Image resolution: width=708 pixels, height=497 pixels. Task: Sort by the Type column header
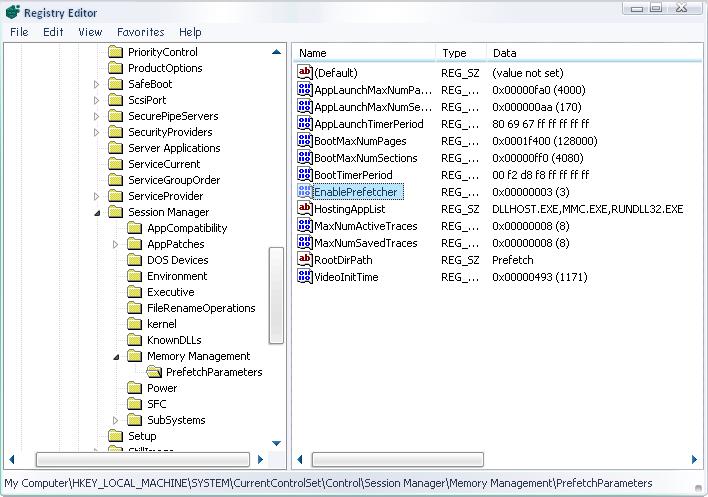point(461,53)
